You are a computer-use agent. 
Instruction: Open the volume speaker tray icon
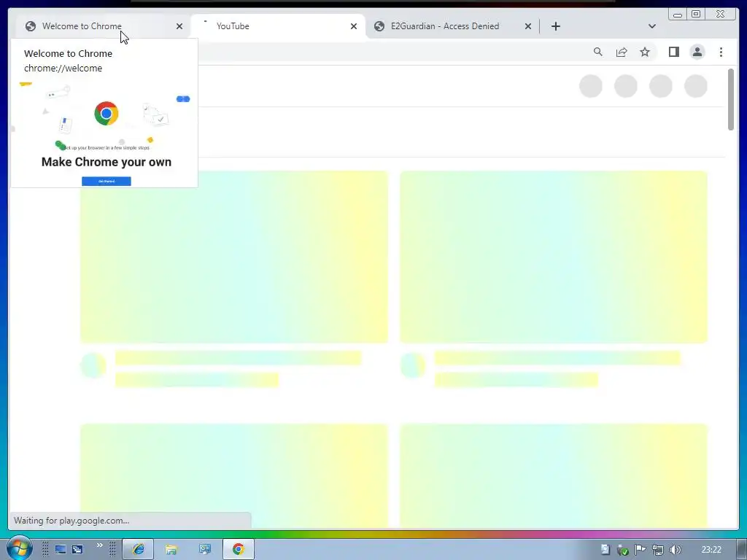click(x=675, y=550)
